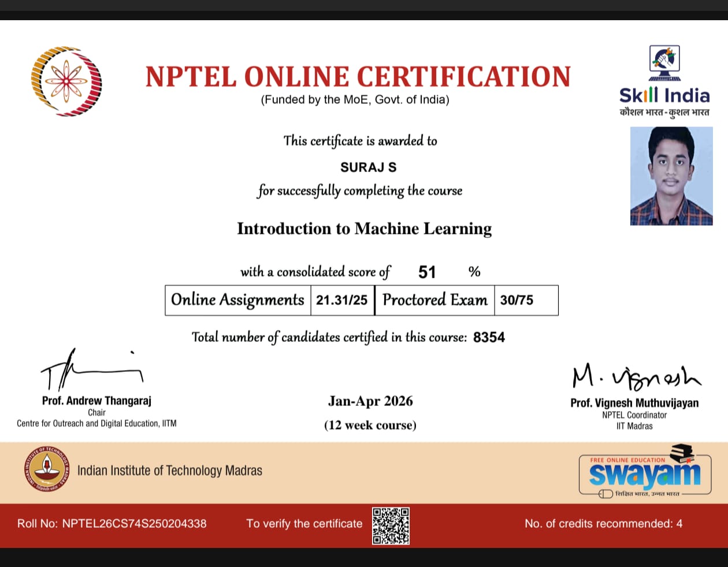Click the course title Introduction to Machine Learning
Viewport: 728px width, 567px height.
[x=364, y=229]
